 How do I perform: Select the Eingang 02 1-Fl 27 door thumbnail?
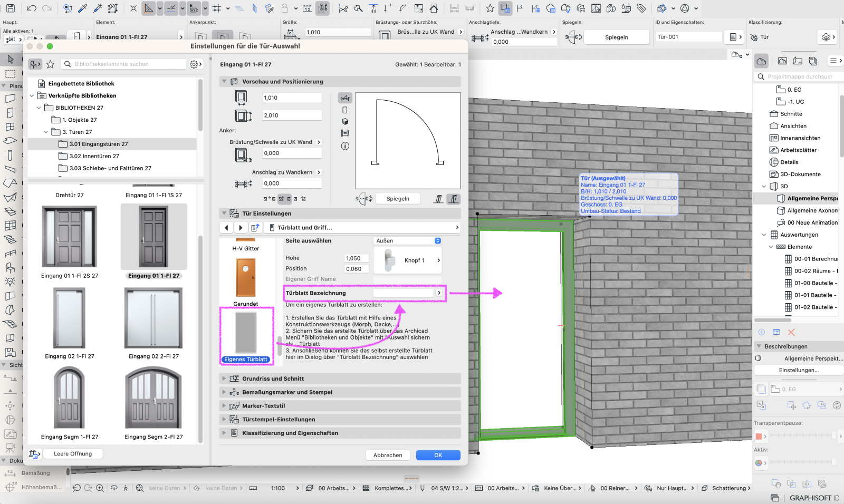coord(69,318)
